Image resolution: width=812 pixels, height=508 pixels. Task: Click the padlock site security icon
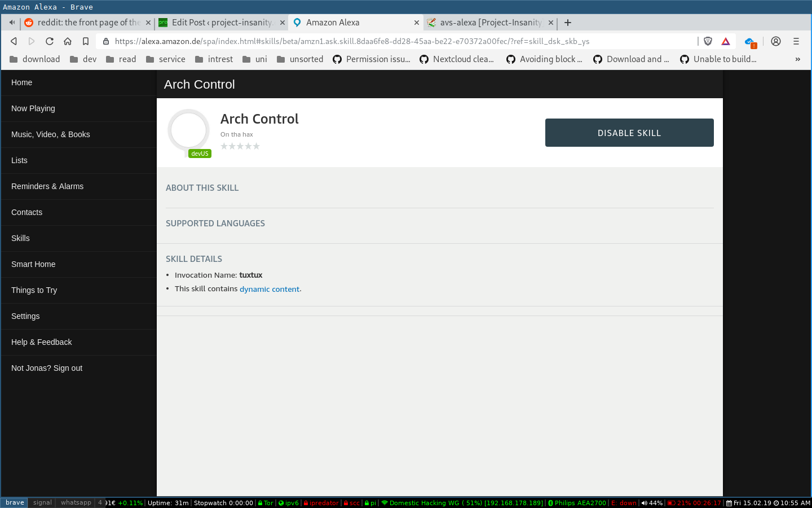(x=106, y=41)
